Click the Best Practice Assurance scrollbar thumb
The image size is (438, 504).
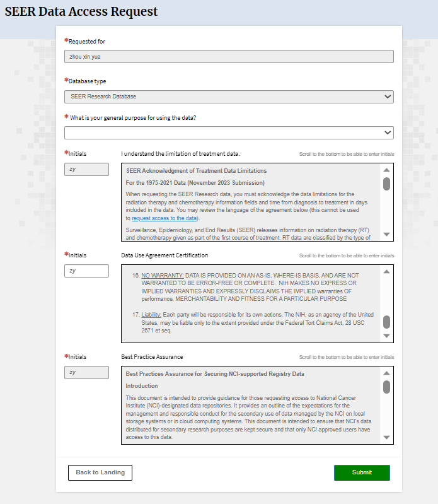(x=386, y=387)
